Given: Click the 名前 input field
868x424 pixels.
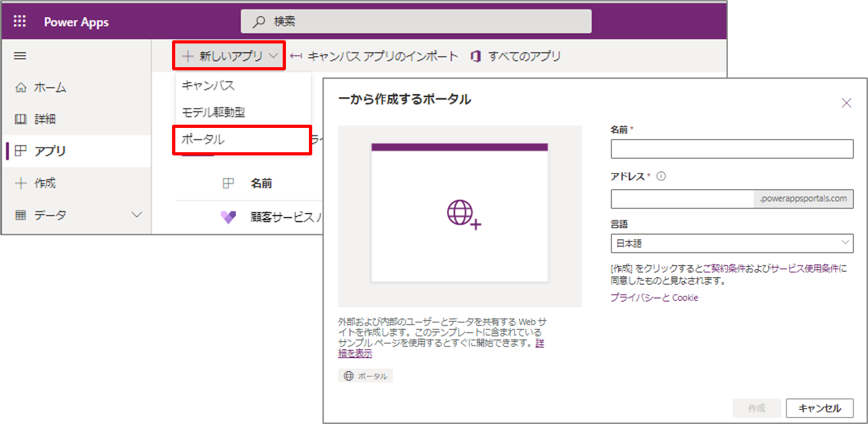Looking at the screenshot, I should point(732,149).
